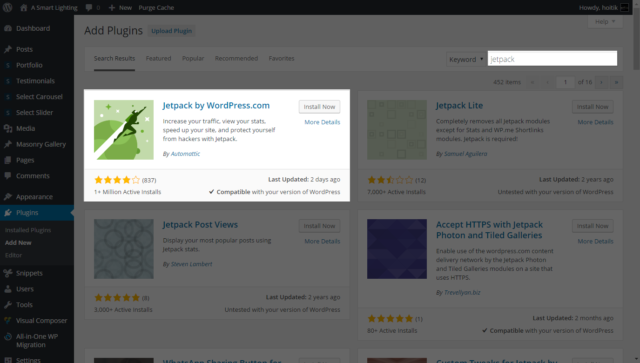Open the site home icon A Smart Lighting
The height and width of the screenshot is (363, 640).
coord(24,7)
